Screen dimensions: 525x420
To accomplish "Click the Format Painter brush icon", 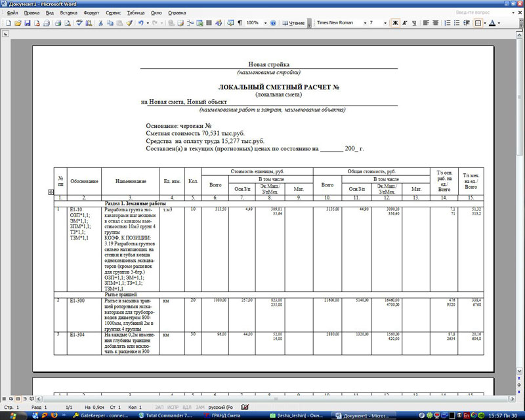I will (130, 23).
